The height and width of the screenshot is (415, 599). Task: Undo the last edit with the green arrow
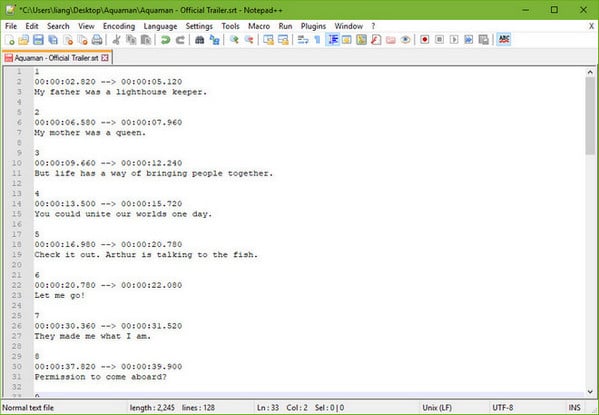165,40
